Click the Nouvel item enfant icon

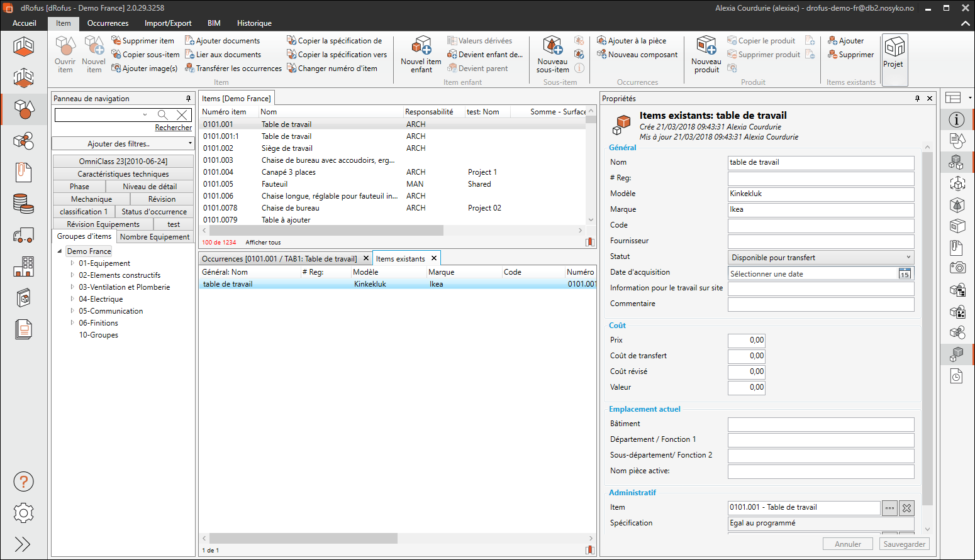click(x=421, y=47)
